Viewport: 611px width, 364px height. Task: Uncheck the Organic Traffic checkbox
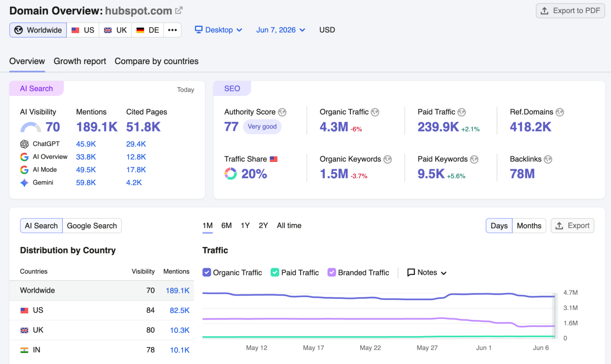(x=207, y=272)
